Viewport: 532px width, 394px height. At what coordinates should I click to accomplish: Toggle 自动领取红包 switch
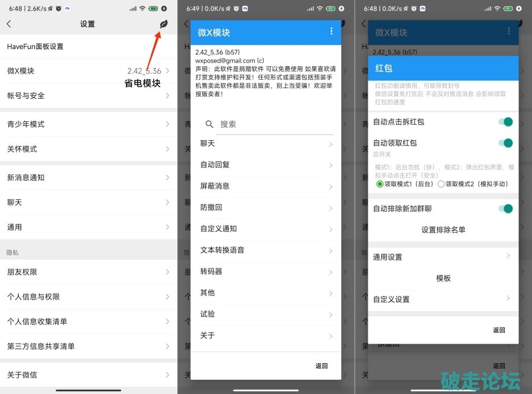[505, 143]
